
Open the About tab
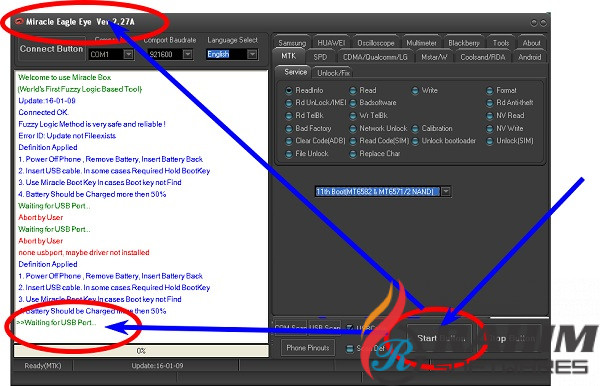tap(532, 43)
